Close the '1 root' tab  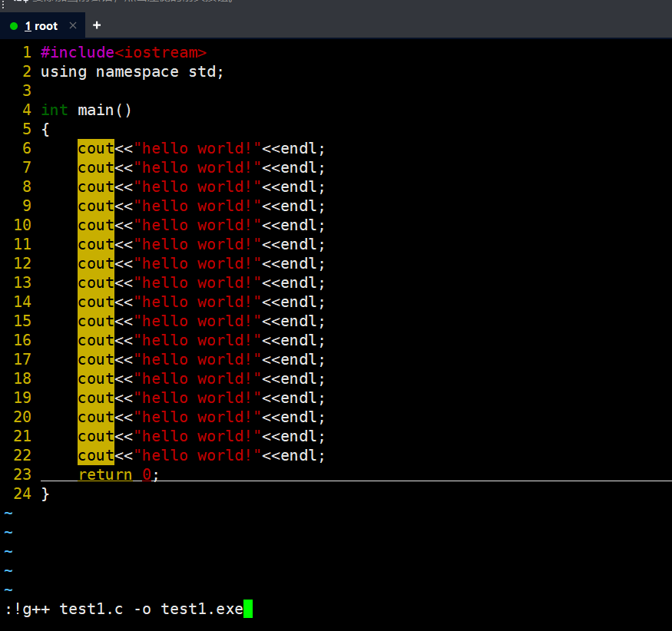tap(73, 25)
